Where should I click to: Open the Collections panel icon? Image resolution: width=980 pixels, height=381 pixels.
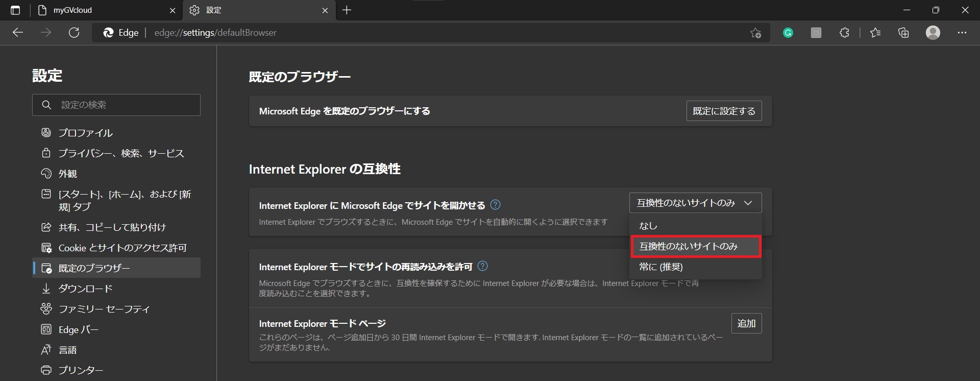pos(903,33)
